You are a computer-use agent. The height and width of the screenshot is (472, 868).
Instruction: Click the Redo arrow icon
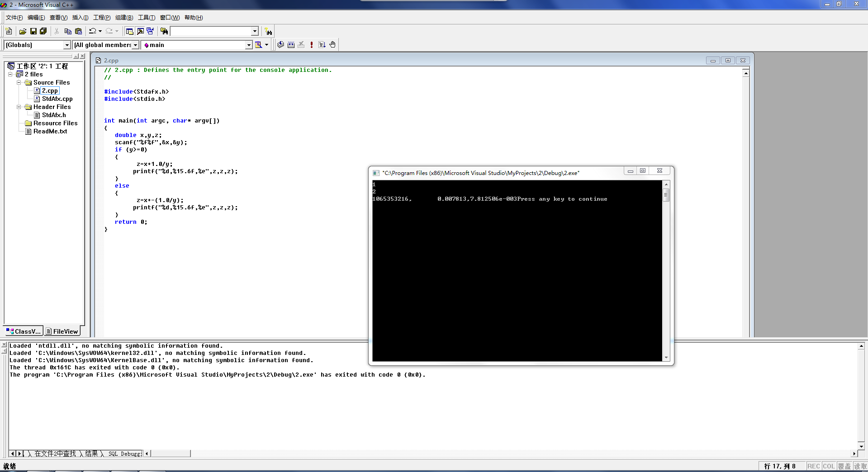pos(109,31)
